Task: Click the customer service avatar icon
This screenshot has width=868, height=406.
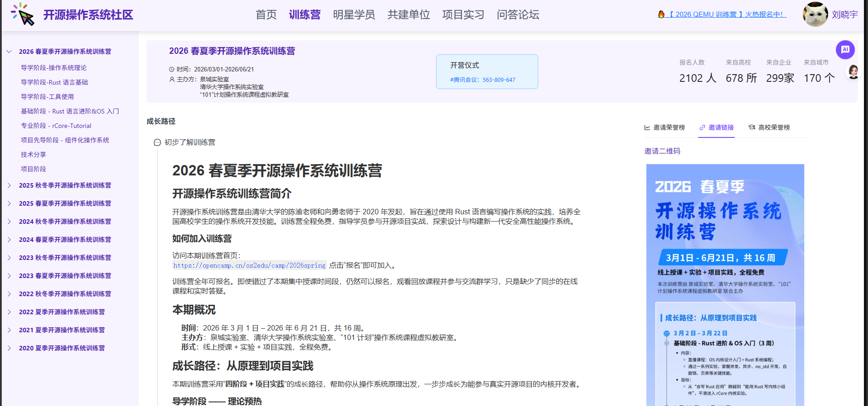Action: pos(853,72)
